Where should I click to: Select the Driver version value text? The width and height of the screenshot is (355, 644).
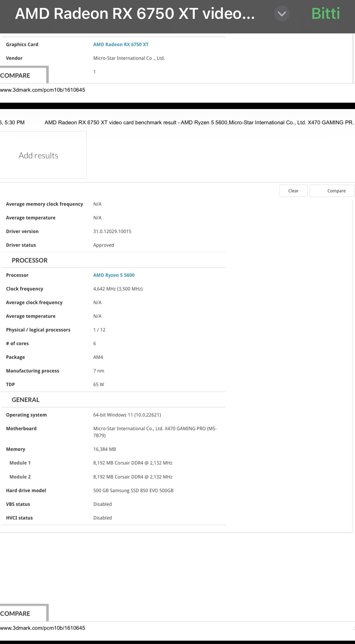coord(112,231)
